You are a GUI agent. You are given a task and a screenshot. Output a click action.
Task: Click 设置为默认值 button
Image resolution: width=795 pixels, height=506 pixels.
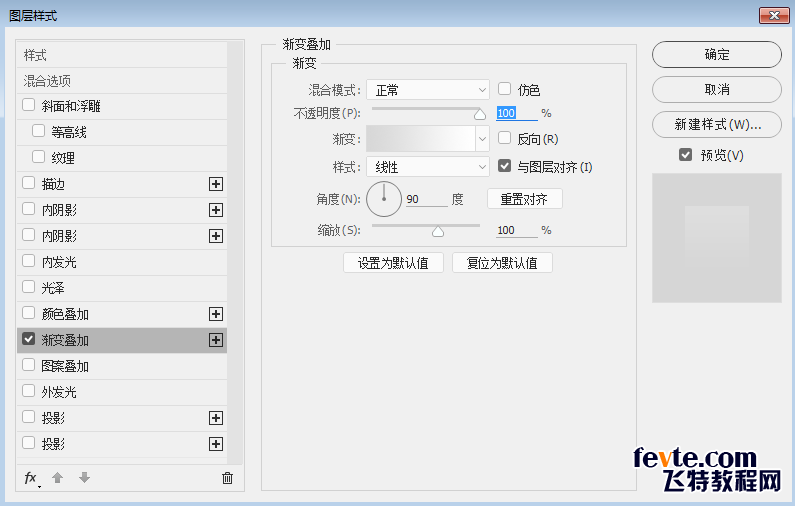[393, 263]
